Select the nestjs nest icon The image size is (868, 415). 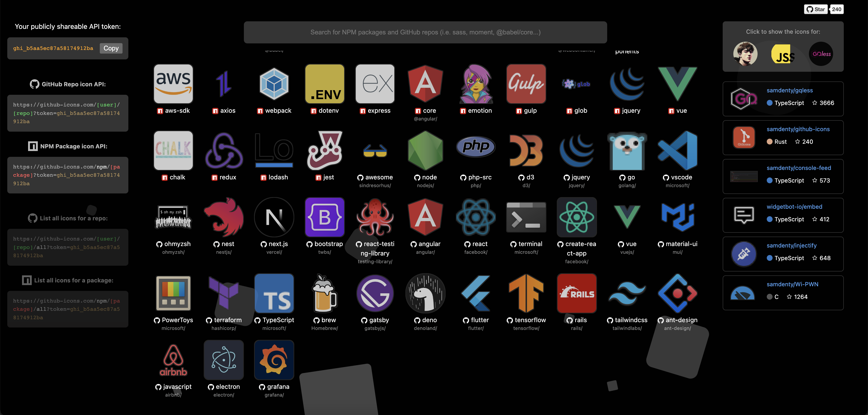(x=224, y=217)
